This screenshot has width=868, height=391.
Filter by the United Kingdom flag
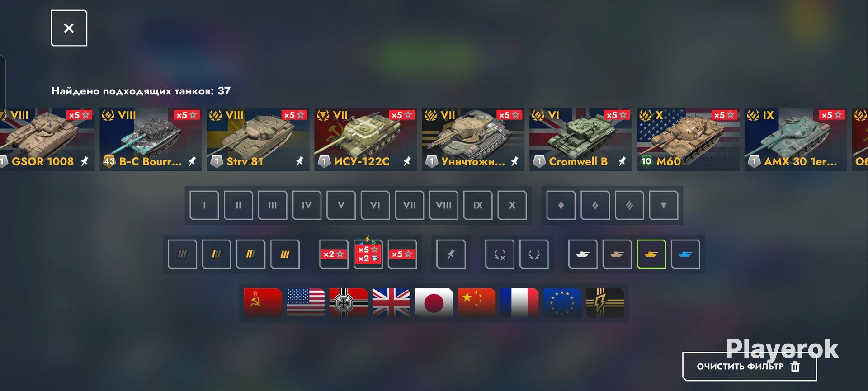391,302
